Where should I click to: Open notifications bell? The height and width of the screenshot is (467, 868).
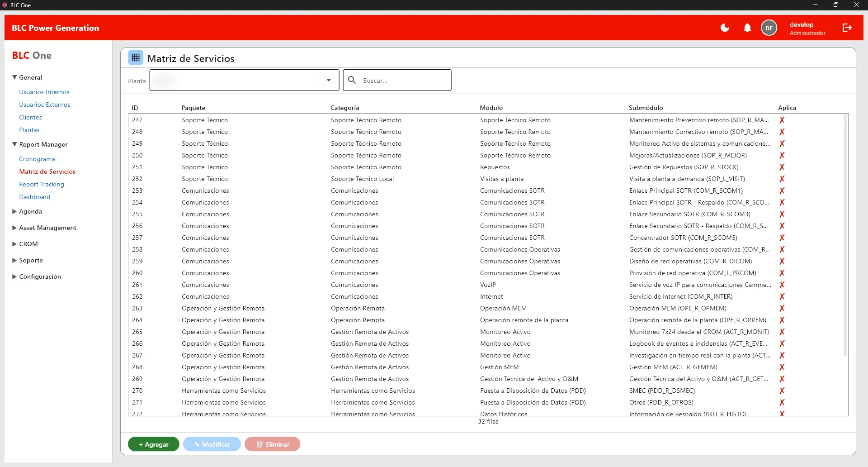point(747,28)
